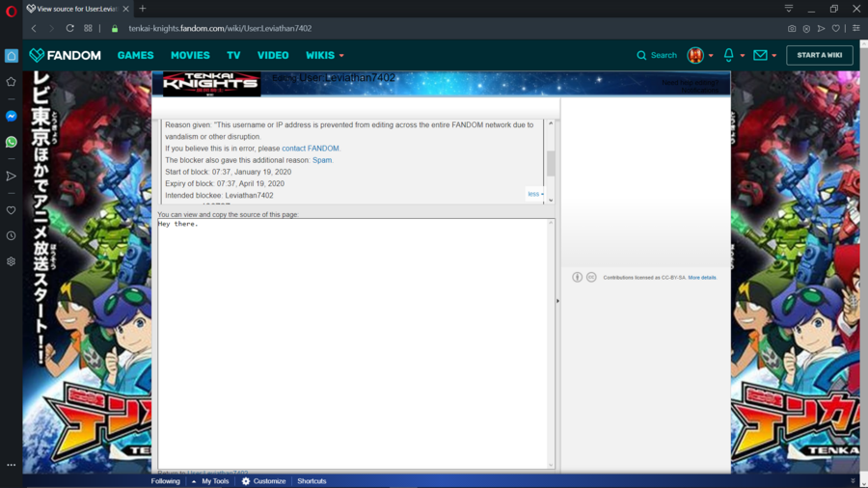Open bookmarks star in Opera sidebar
Image resolution: width=868 pixels, height=488 pixels.
(x=11, y=82)
